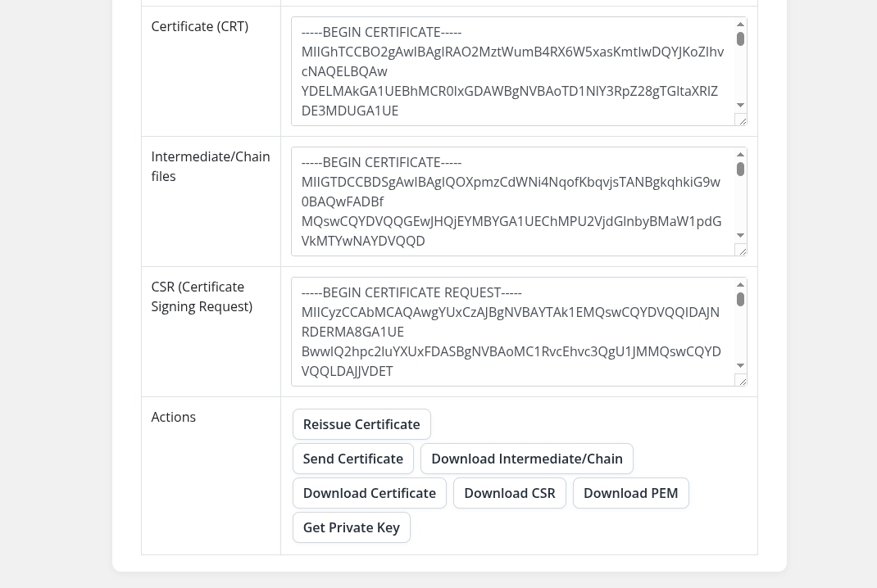877x588 pixels.
Task: Click the 'Actions' row label
Action: [174, 417]
